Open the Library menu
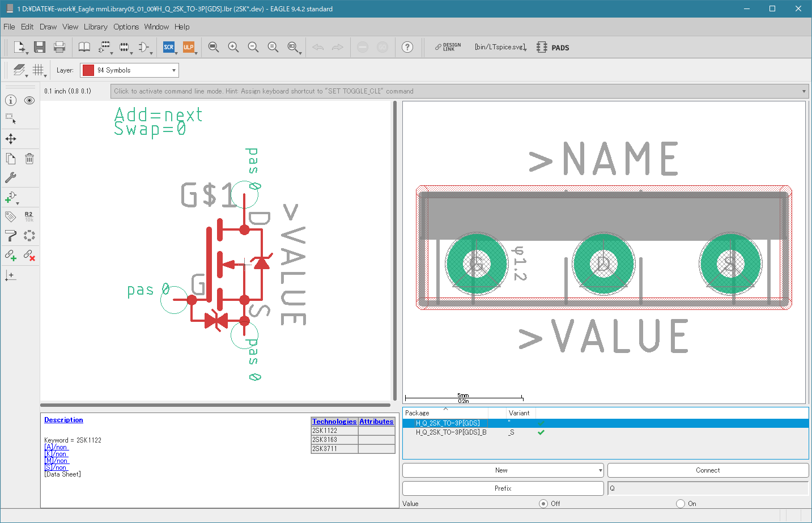This screenshot has width=812, height=523. [95, 27]
